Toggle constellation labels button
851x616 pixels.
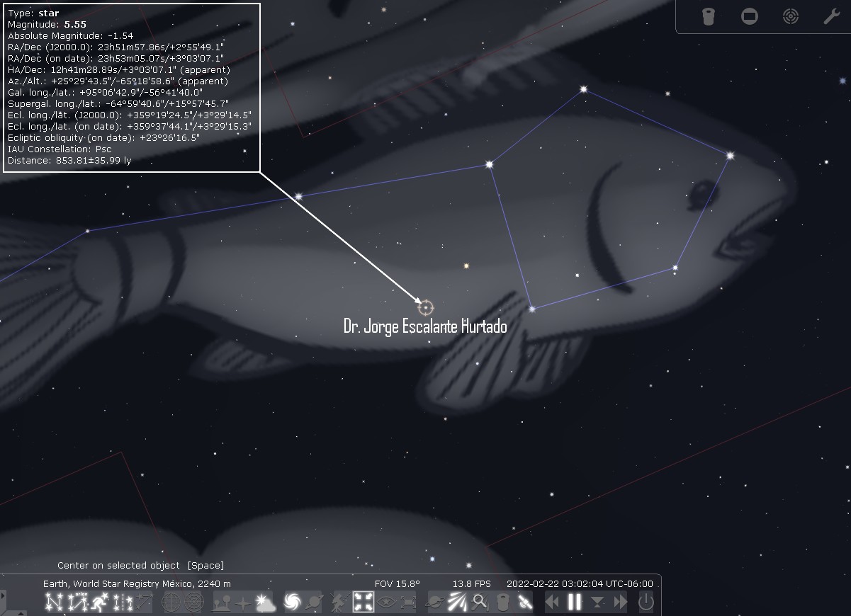point(77,603)
